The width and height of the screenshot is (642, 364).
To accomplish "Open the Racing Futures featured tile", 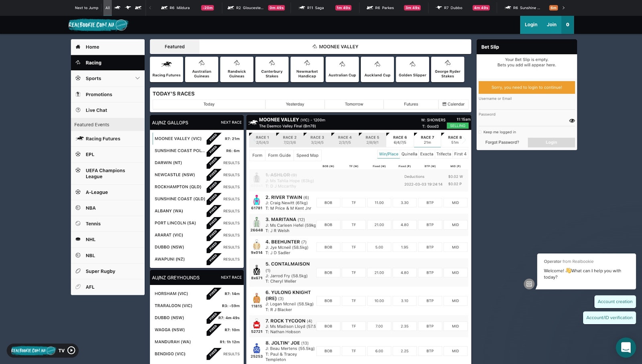I will point(166,69).
